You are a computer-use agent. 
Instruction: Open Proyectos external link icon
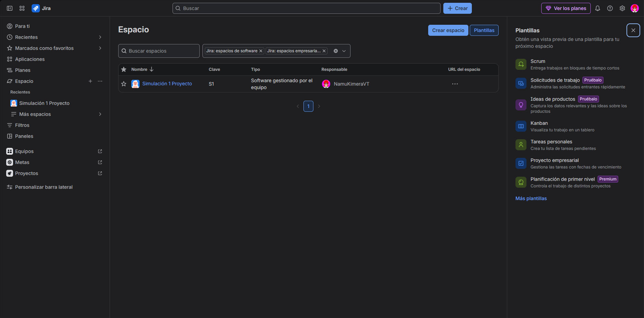point(100,173)
